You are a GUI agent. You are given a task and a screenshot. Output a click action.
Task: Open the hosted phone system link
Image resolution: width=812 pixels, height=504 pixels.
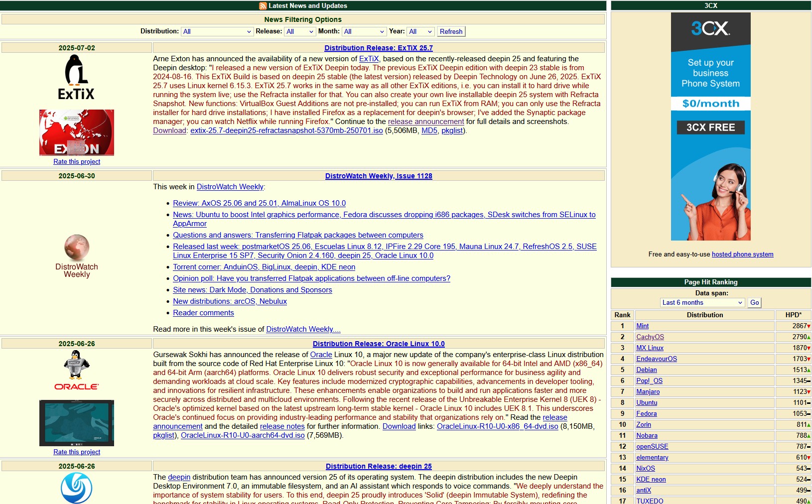(742, 254)
